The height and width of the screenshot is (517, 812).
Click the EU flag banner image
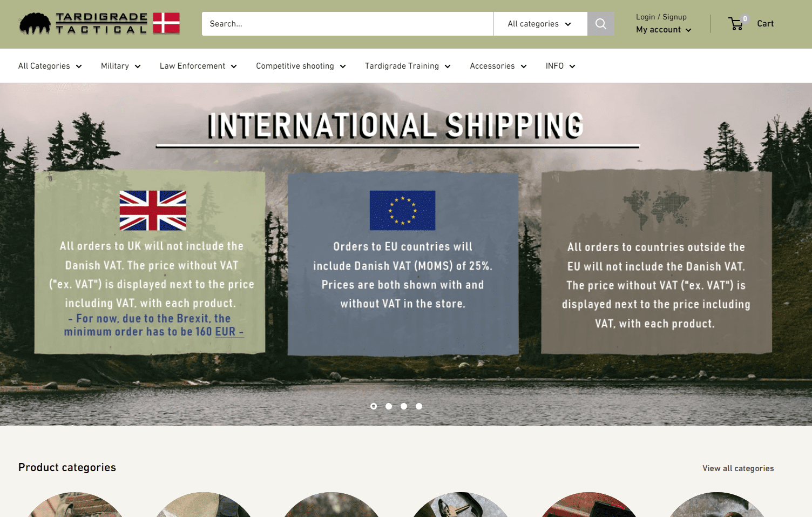(402, 210)
